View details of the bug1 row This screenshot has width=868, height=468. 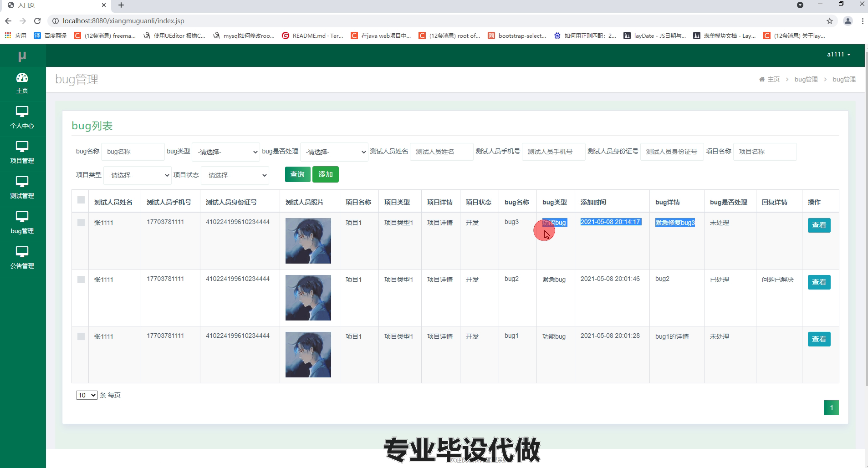click(819, 339)
